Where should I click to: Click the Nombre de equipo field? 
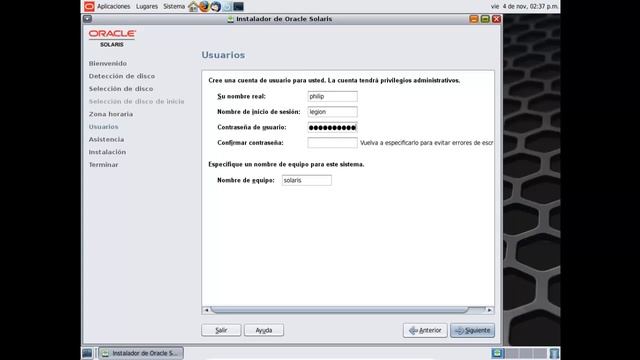coord(307,180)
